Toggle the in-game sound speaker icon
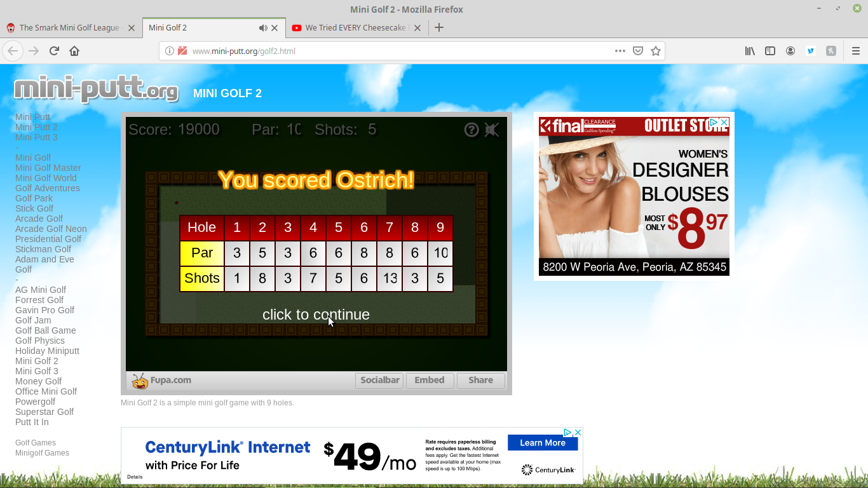Viewport: 868px width, 488px height. [492, 130]
